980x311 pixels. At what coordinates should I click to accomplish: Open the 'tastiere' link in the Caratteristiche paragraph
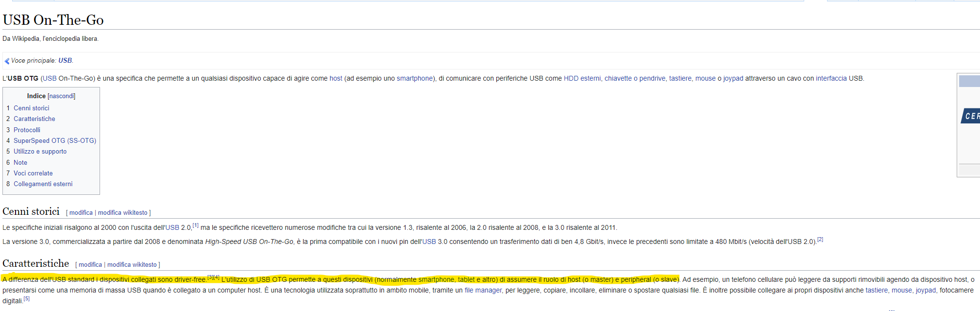point(877,290)
